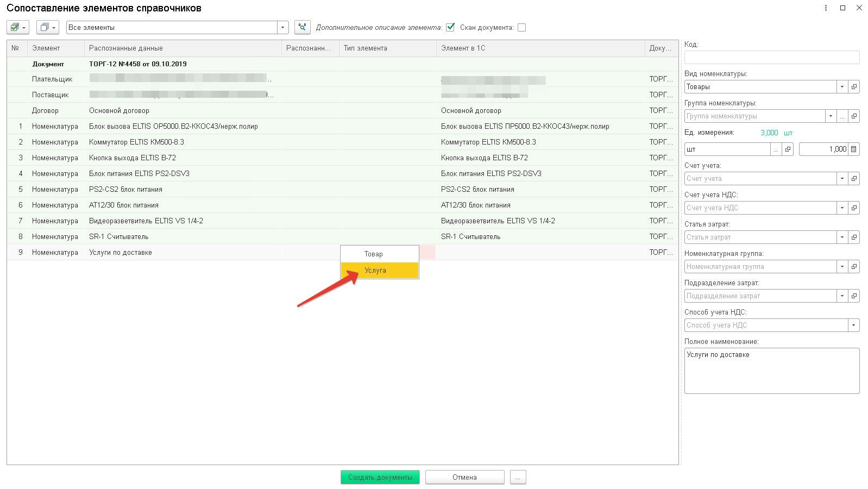868x489 pixels.
Task: Select the ТОРГ-12 №4458 от 09.10.2019 document row
Action: (x=343, y=64)
